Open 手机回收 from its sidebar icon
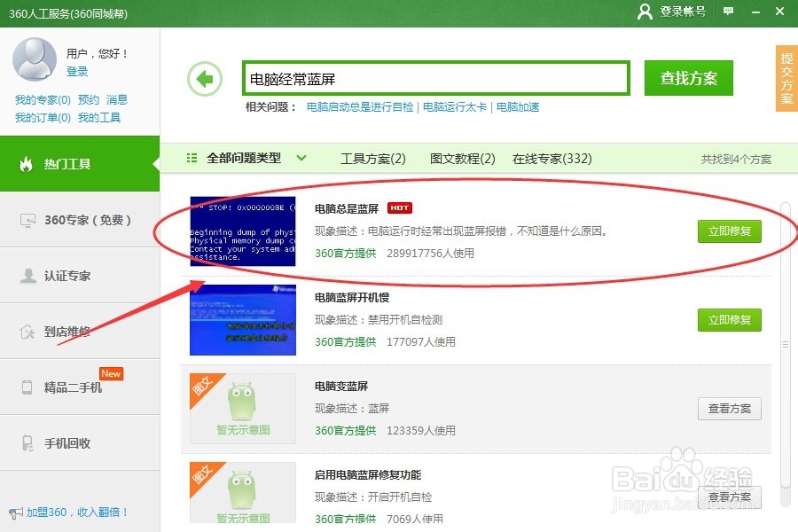Screen dimensions: 798x532 26,442
